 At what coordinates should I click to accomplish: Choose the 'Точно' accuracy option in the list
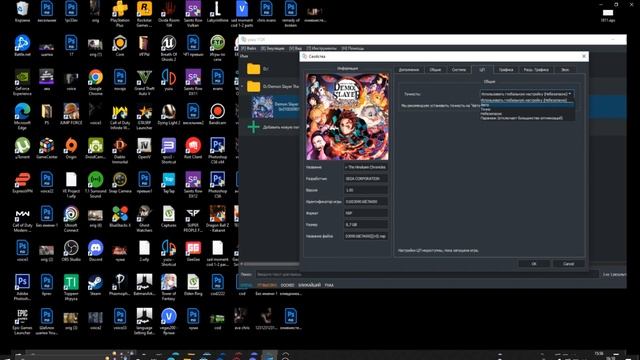[527, 109]
